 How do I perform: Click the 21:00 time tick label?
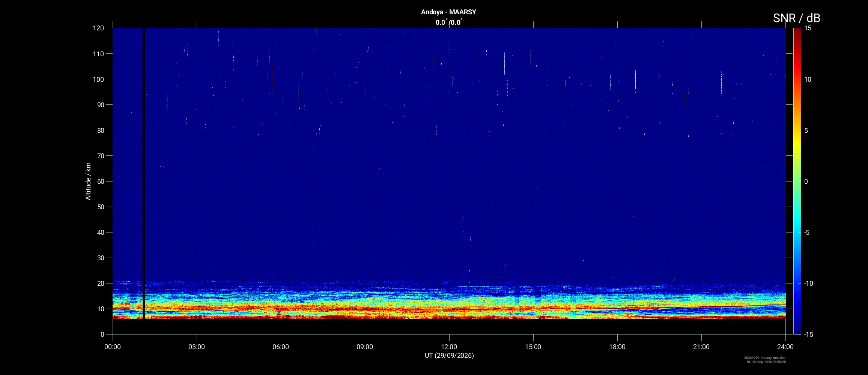pyautogui.click(x=701, y=347)
